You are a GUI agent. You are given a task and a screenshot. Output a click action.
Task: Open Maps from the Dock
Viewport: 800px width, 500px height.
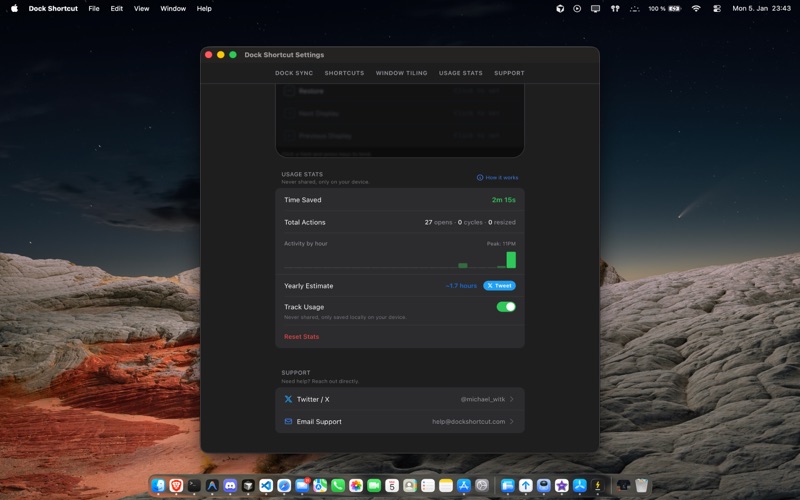click(320, 485)
